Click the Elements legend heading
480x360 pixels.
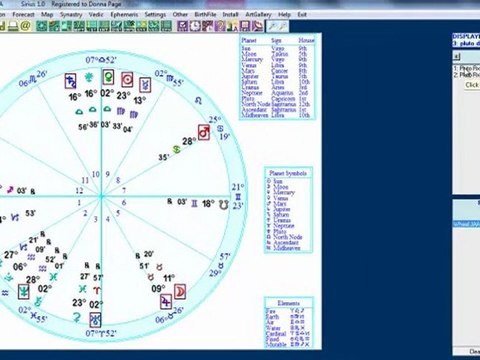coord(288,303)
